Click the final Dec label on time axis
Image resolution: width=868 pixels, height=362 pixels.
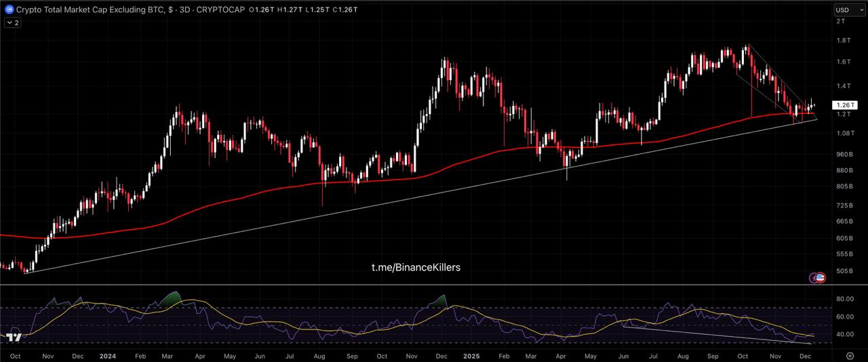tap(806, 355)
